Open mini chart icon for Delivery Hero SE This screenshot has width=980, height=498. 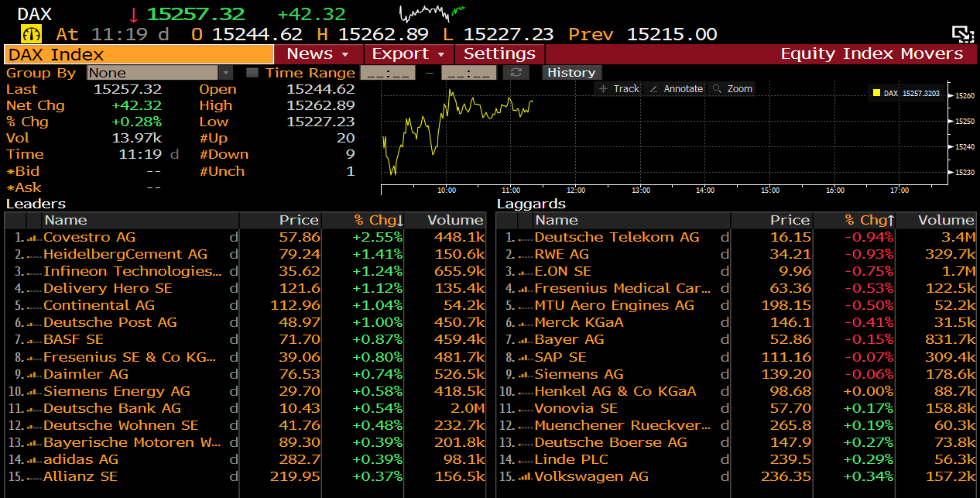tap(34, 289)
